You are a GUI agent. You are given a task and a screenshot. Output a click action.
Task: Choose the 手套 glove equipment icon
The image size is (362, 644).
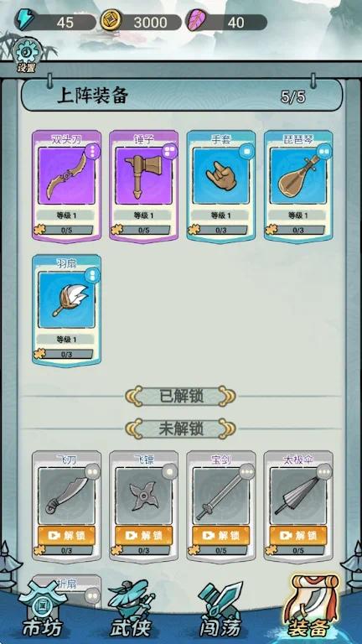(x=221, y=176)
